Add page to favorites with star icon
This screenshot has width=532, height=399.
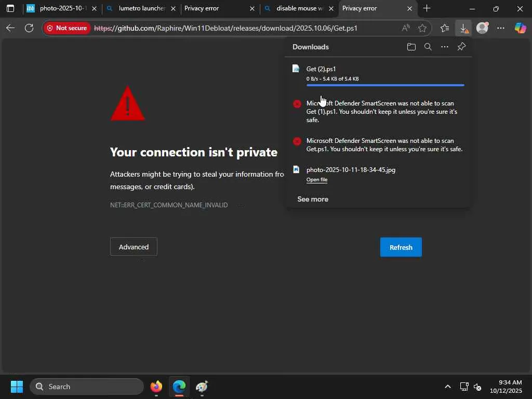click(422, 28)
